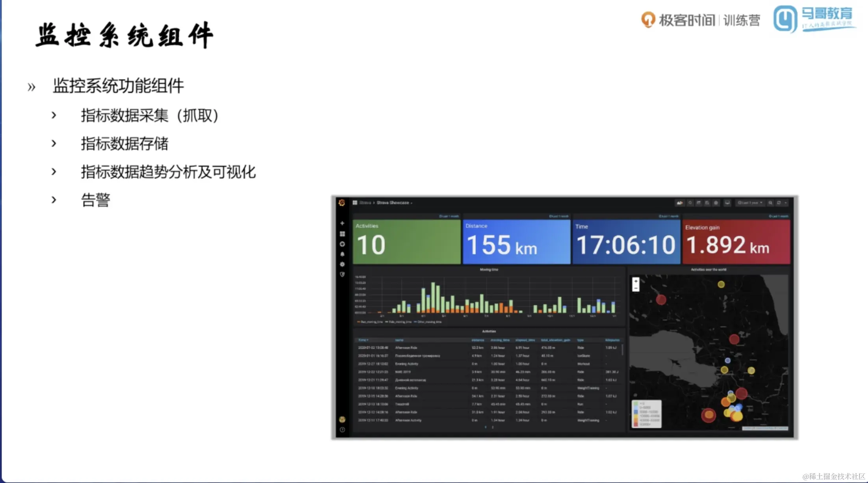Open the Configuration gear icon in sidebar
Viewport: 868px width, 483px height.
[x=342, y=264]
